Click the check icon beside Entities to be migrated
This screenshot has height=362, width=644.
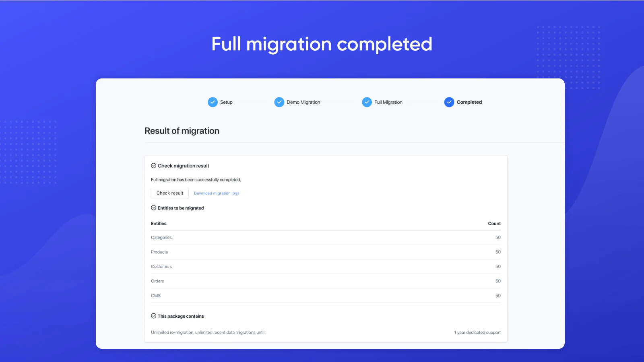[x=153, y=208]
